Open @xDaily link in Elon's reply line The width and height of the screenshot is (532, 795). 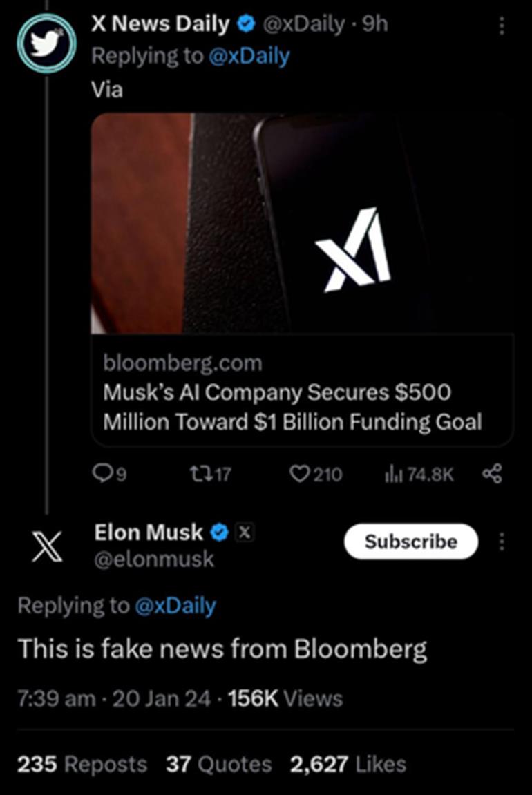(x=175, y=606)
